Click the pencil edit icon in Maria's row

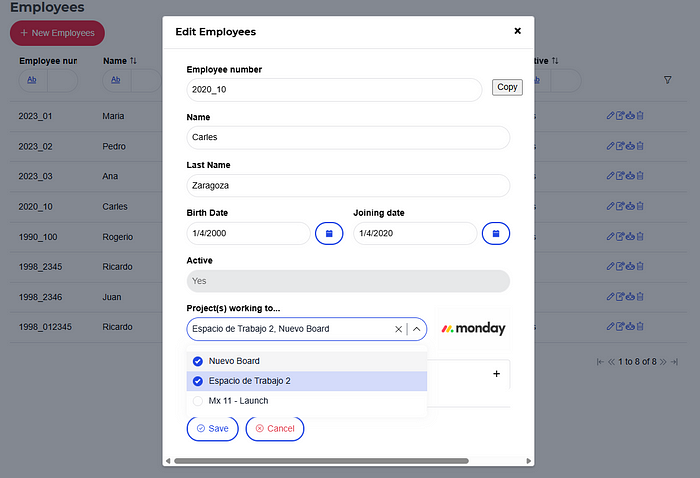[611, 116]
